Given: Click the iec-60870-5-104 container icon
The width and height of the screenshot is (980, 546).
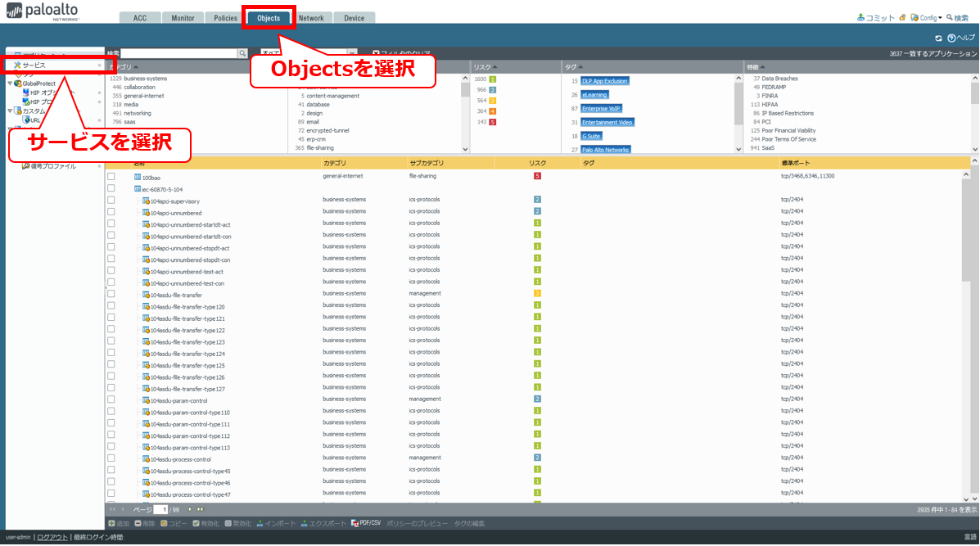Looking at the screenshot, I should tap(138, 189).
